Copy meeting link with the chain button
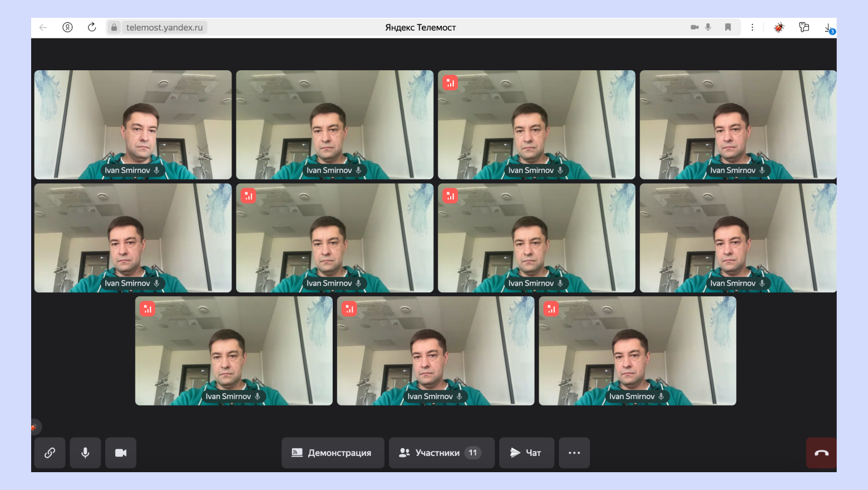 (50, 453)
